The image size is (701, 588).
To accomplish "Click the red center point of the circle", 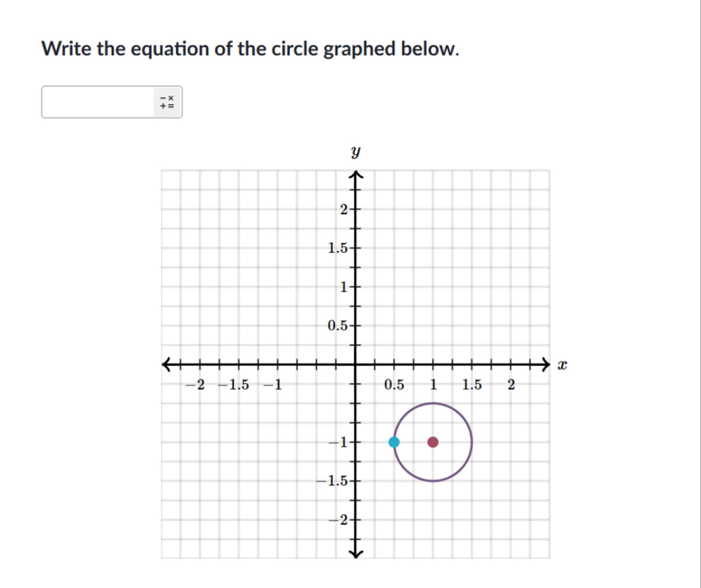I will point(433,442).
